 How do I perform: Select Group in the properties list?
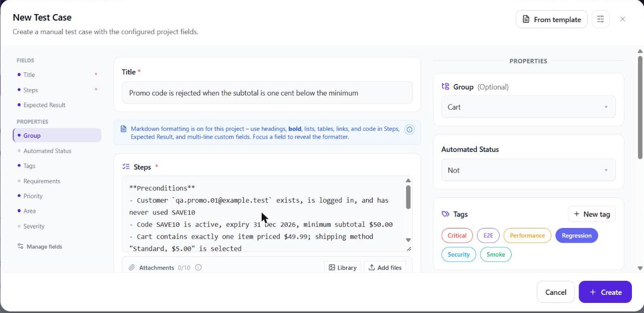point(57,135)
